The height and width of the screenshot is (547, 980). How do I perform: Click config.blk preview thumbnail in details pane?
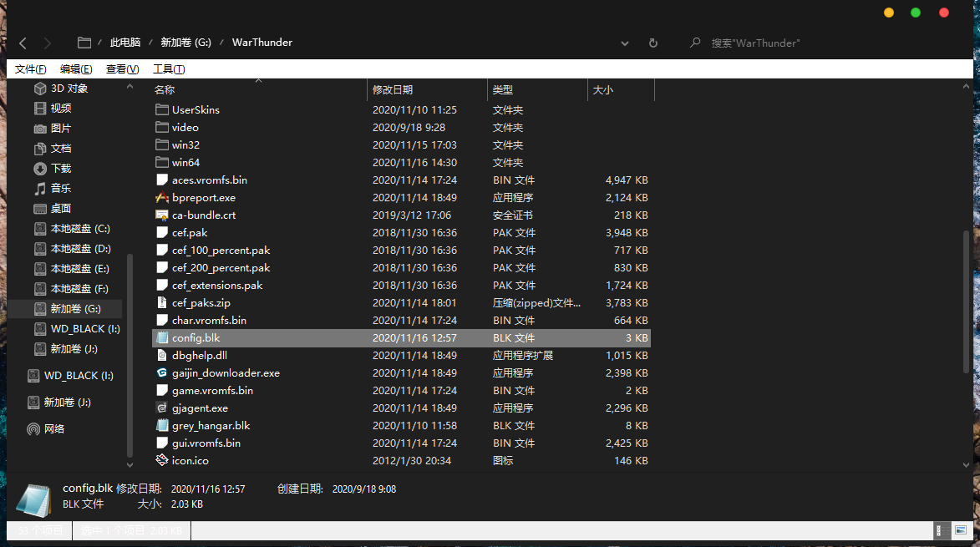pos(33,499)
